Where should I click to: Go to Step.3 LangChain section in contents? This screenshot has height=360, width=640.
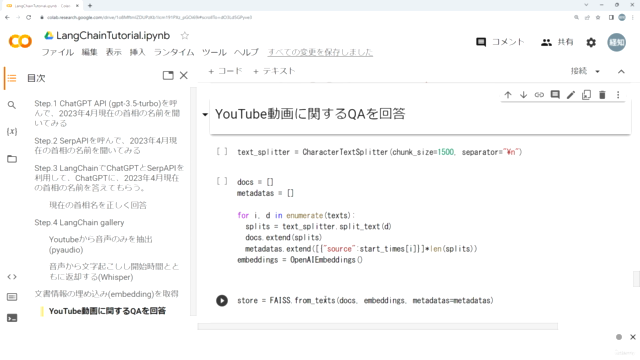[109, 178]
